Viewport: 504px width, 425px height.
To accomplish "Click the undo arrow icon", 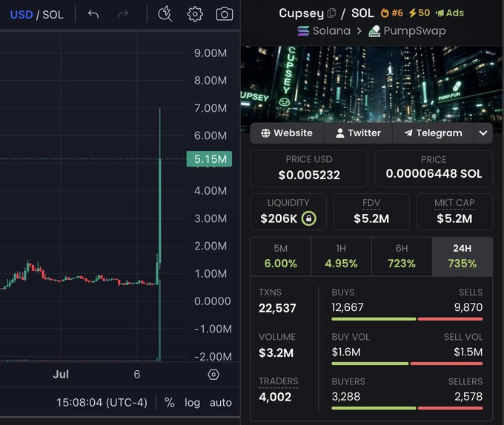I will pos(93,14).
